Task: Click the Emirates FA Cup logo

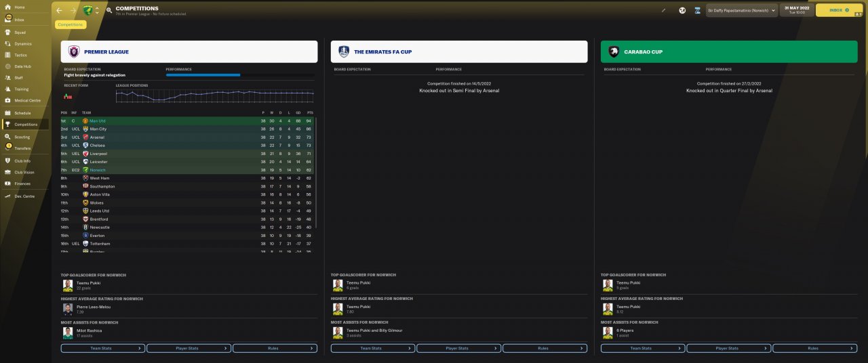Action: pyautogui.click(x=344, y=51)
